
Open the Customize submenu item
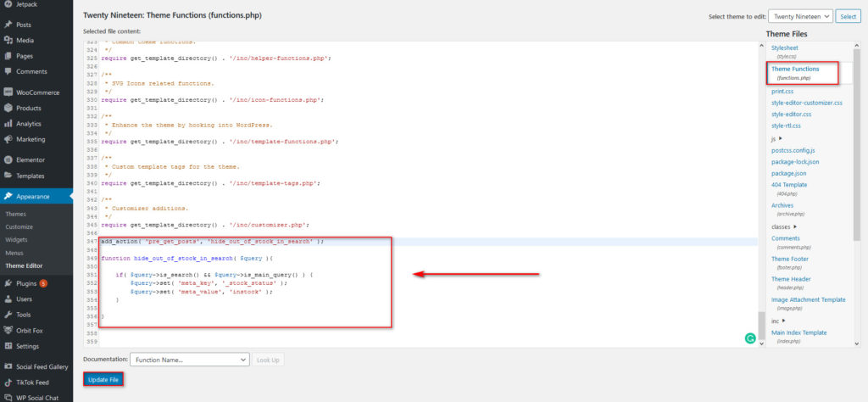point(19,227)
